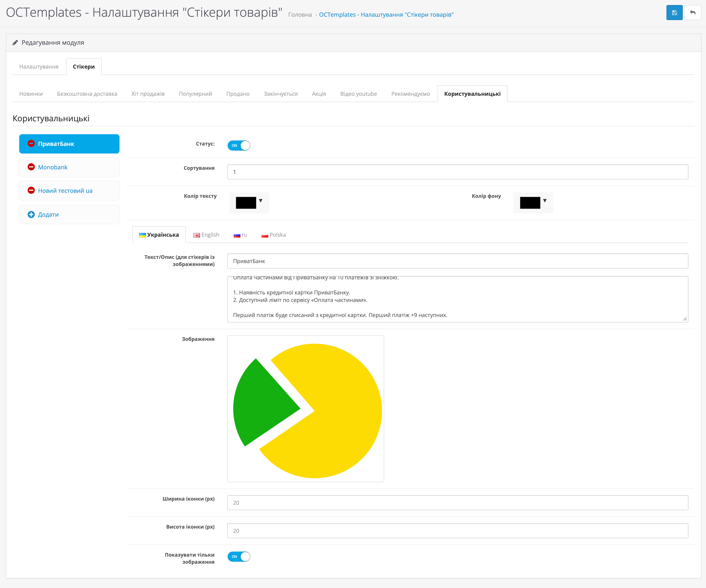Screen dimensions: 706x588
Task: Open the Відео youtube sticker tab
Action: click(358, 94)
